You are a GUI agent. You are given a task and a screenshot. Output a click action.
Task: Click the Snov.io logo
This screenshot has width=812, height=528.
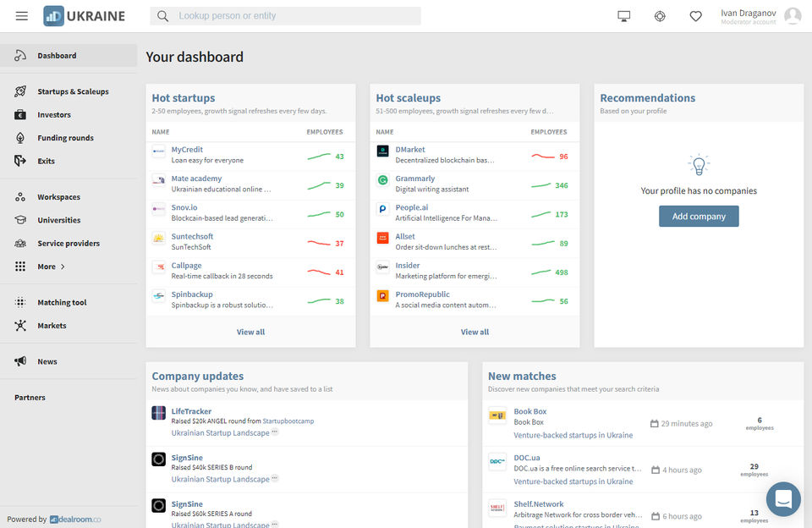click(158, 209)
